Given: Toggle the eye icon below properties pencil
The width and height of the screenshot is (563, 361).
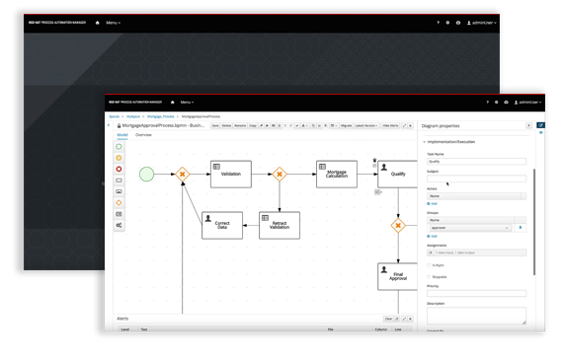Looking at the screenshot, I should click(541, 133).
